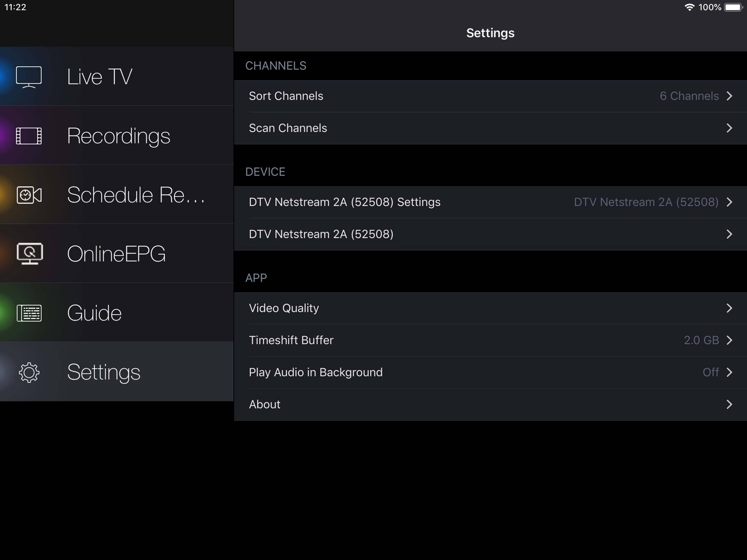
Task: Open Play Audio in Background option
Action: tap(490, 372)
